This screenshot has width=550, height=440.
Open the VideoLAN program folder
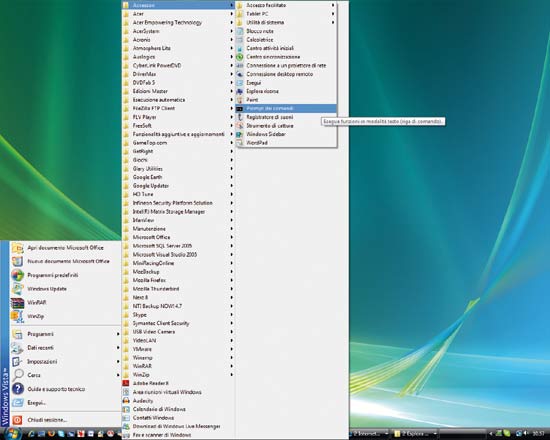tap(178, 340)
